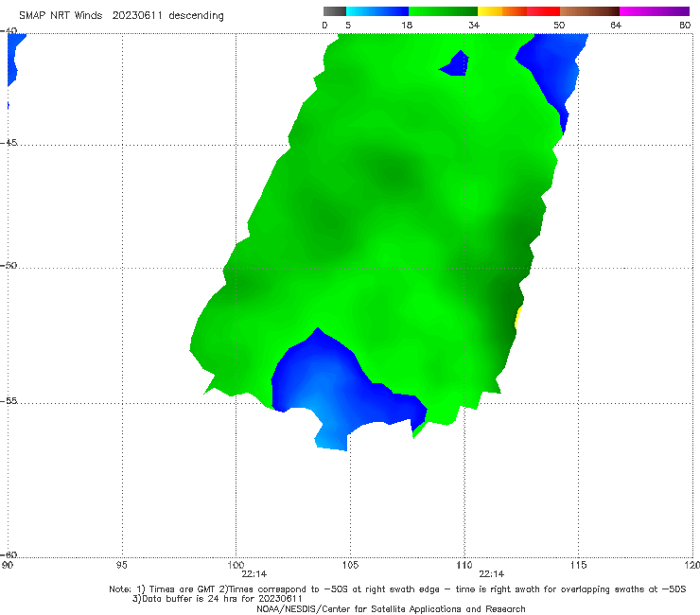Click the "22:14" time label beneath longitude 110
This screenshot has width=700, height=615.
(x=492, y=574)
